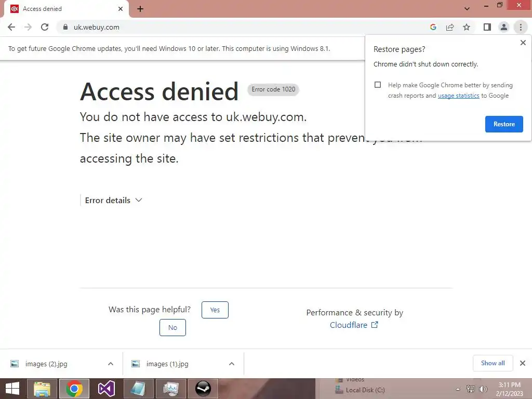Close the Access denied tab
Image resolution: width=532 pixels, height=399 pixels.
121,9
